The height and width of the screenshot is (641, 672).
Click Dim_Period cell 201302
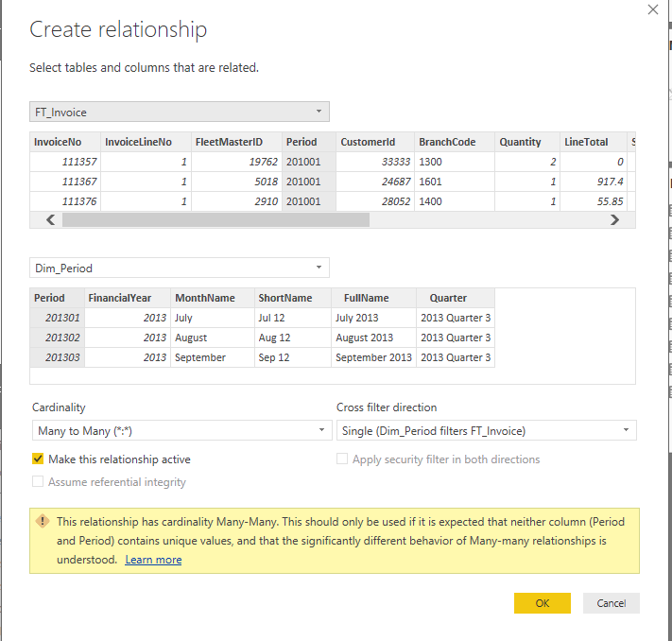tap(57, 338)
